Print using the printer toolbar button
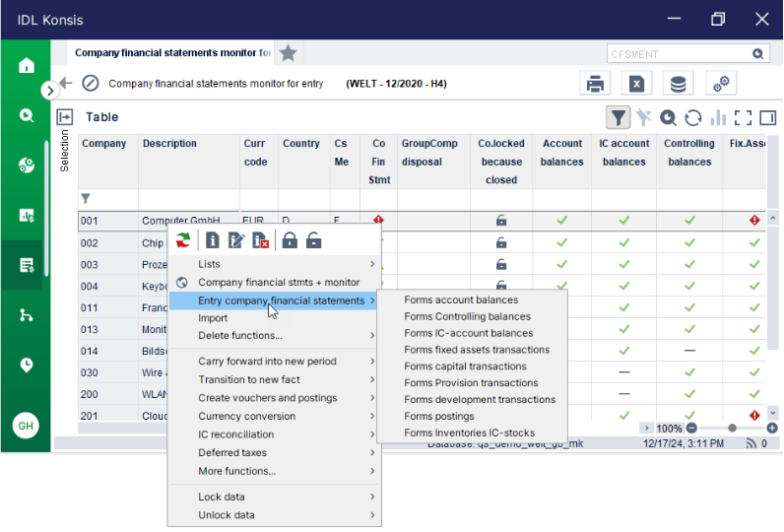 point(595,84)
